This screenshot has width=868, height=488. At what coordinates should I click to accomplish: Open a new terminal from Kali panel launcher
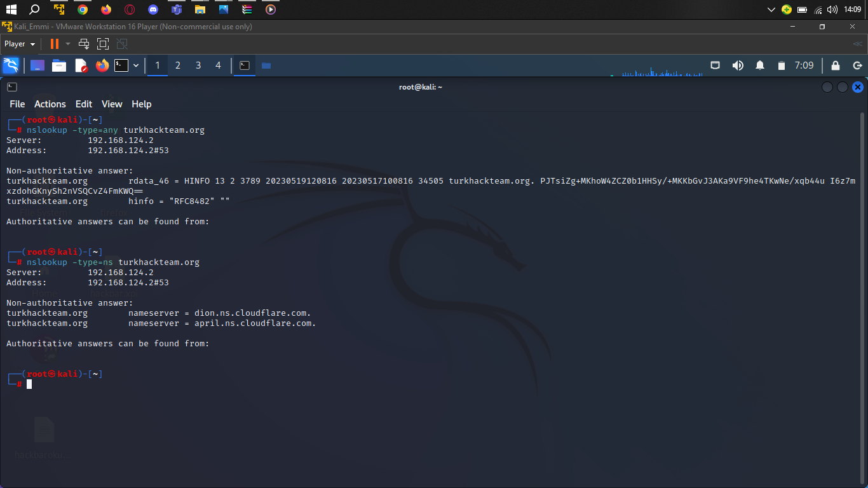pyautogui.click(x=121, y=65)
